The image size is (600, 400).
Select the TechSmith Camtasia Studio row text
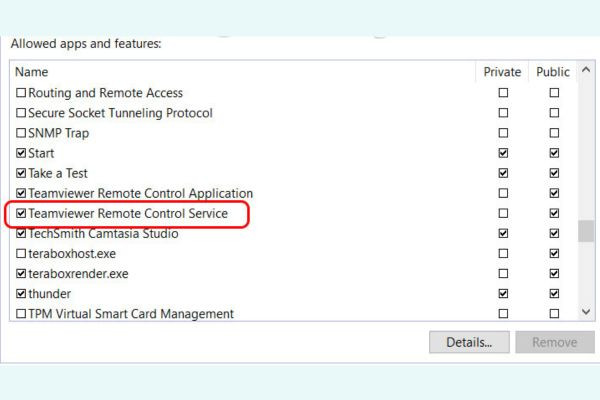coord(103,233)
